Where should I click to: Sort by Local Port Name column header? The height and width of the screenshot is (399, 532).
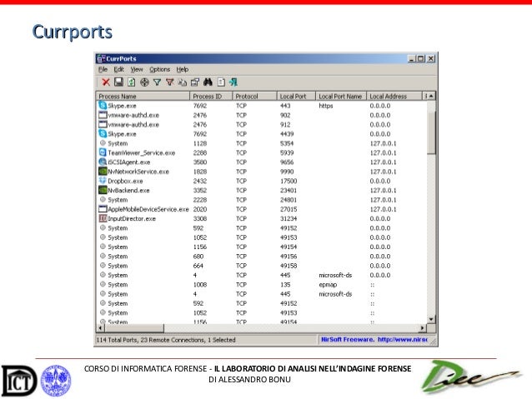[341, 97]
